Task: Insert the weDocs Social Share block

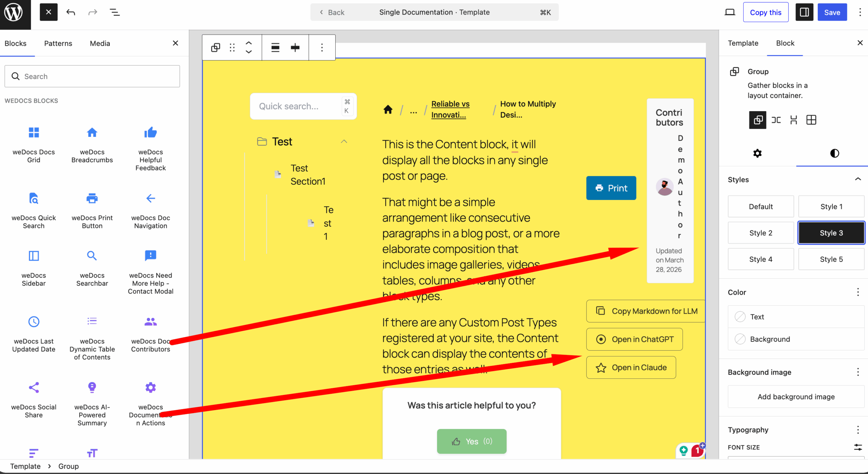Action: coord(34,400)
